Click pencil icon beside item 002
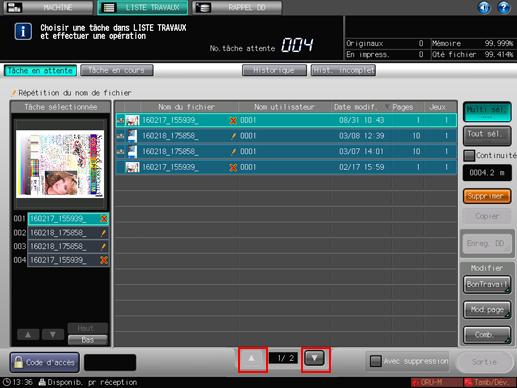 [104, 233]
